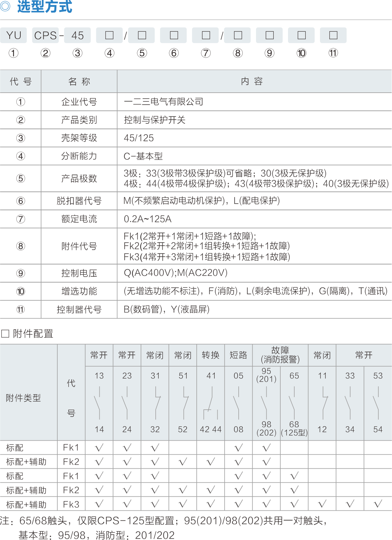Click the normally-open contact symbol between 13 and 14
This screenshot has height=540, width=392.
[x=99, y=403]
